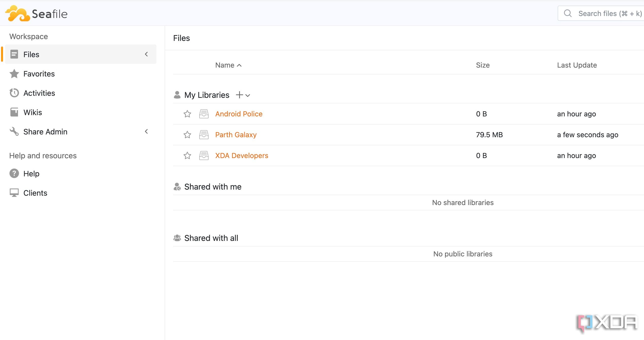Click 'a few seconds ago' timestamp
Screen dimensions: 644x340
click(587, 135)
